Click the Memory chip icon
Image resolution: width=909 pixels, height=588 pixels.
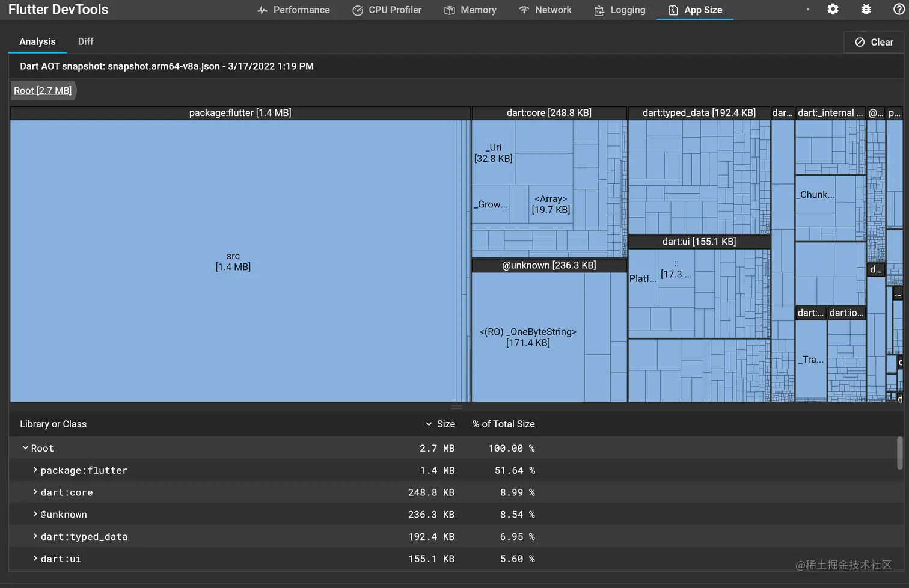449,10
